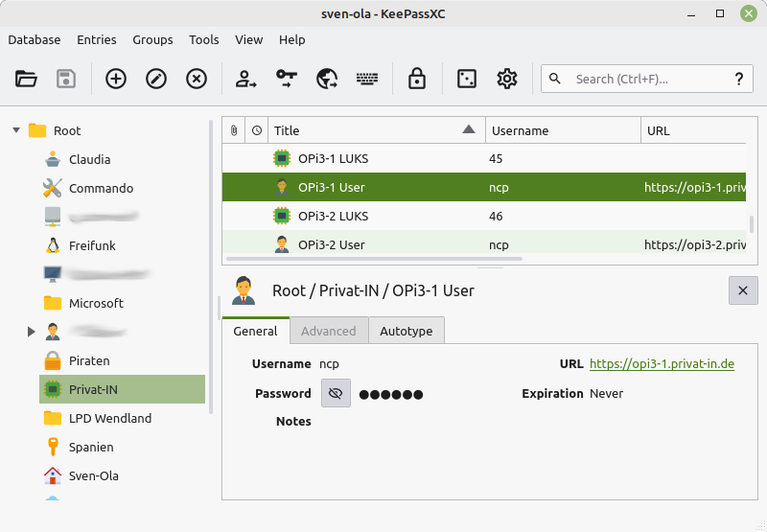Open the Entries menu
Image resolution: width=767 pixels, height=532 pixels.
pos(97,39)
